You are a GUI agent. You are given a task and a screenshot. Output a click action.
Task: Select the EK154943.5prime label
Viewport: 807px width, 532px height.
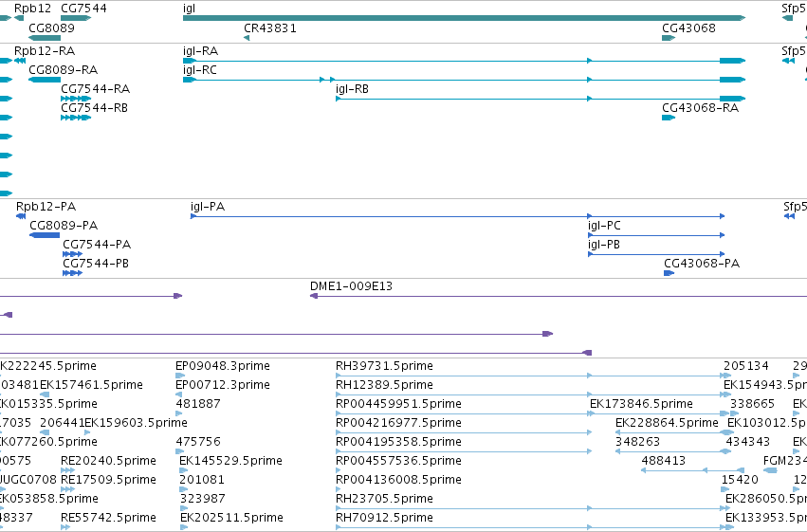765,385
